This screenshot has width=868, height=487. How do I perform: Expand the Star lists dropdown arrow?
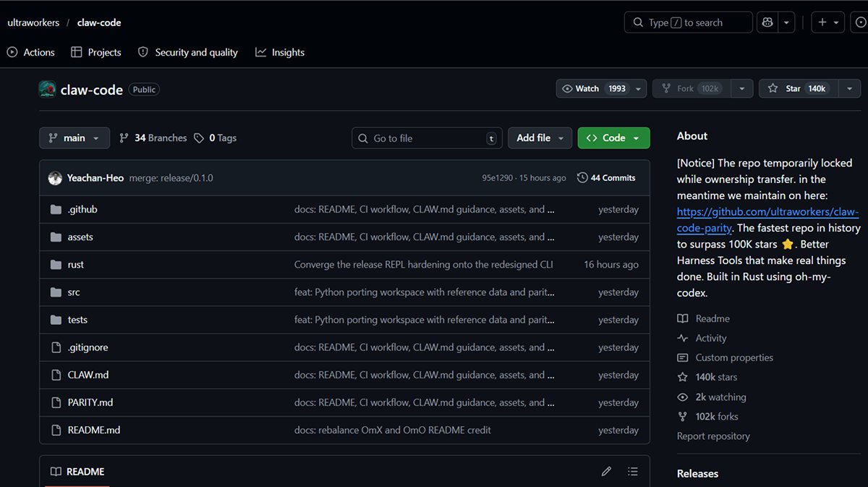point(848,88)
